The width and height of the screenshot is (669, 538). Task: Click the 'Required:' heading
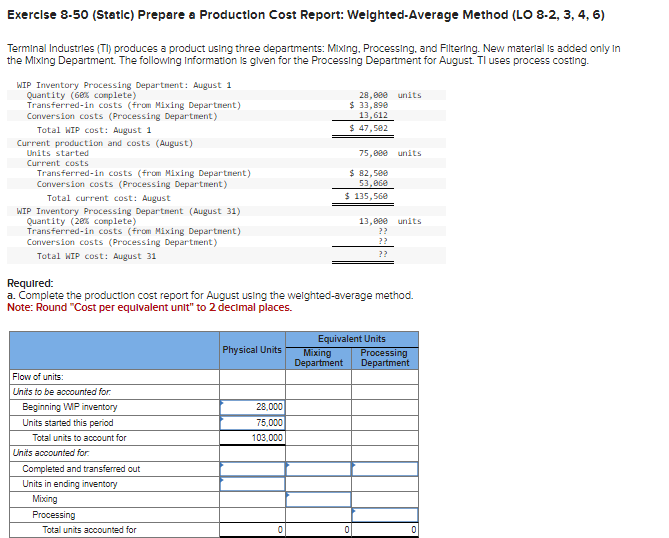(30, 283)
